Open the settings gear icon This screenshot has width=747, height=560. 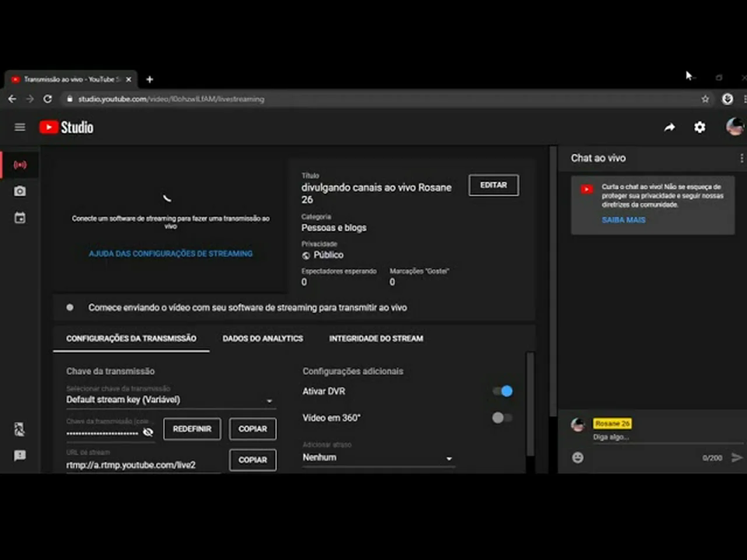click(x=699, y=127)
